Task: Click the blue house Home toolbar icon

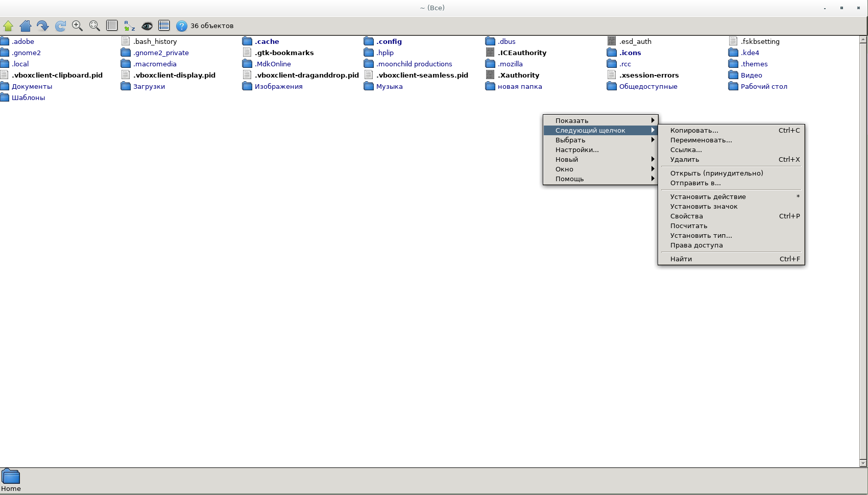Action: [26, 26]
